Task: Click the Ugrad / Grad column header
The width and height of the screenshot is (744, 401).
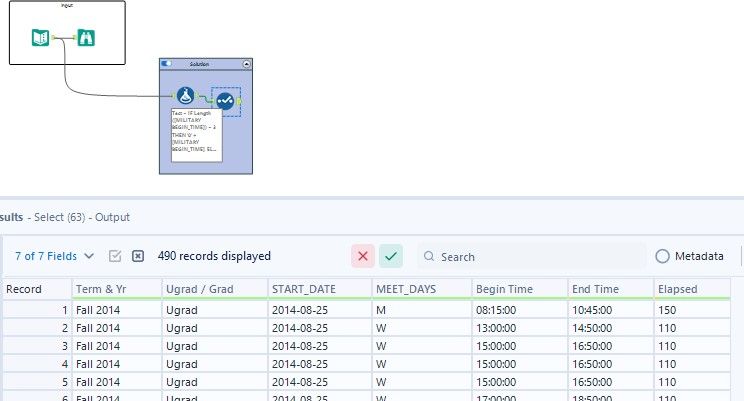Action: [215, 289]
